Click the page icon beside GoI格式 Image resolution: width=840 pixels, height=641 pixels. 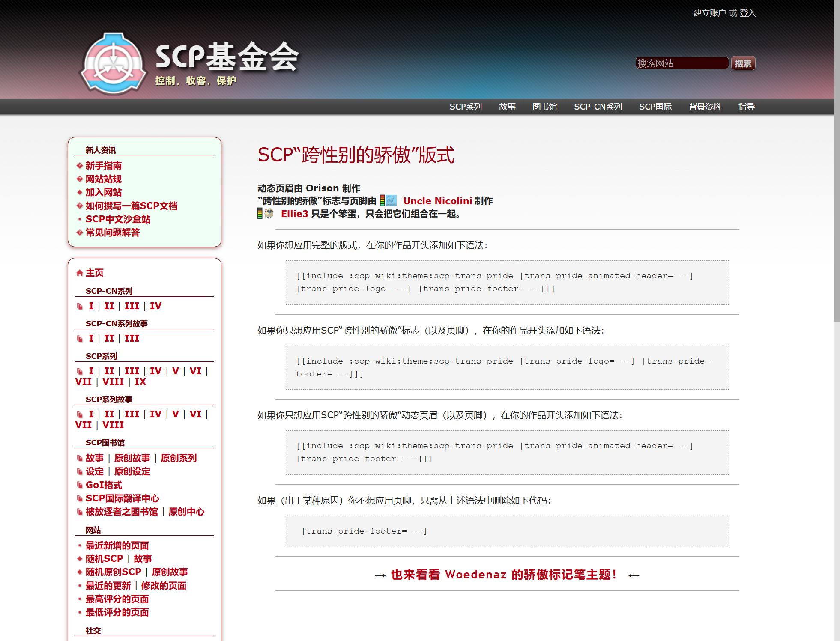[80, 485]
